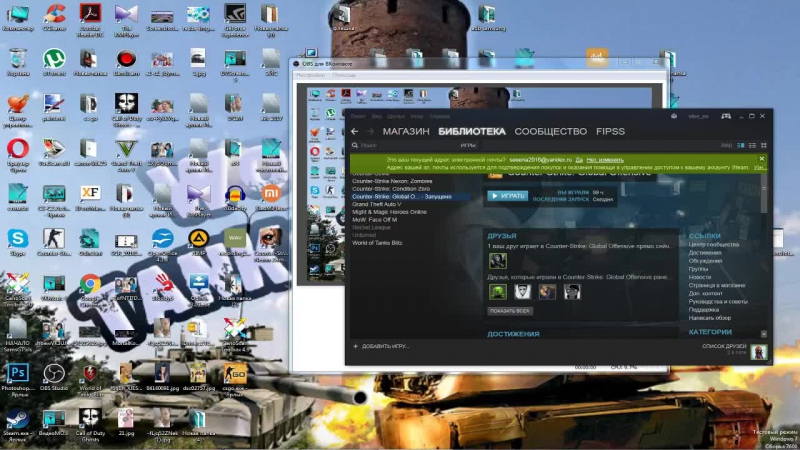Viewport: 800px width, 450px height.
Task: Select Counter-Strike: Condition Zero in library
Action: [x=391, y=189]
